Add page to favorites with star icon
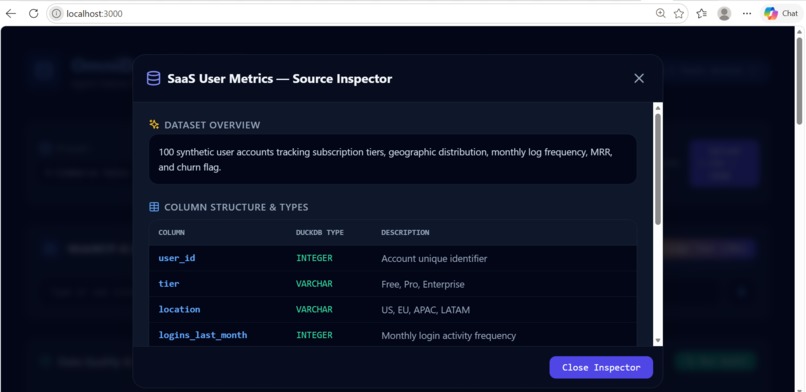The height and width of the screenshot is (392, 806). [679, 14]
